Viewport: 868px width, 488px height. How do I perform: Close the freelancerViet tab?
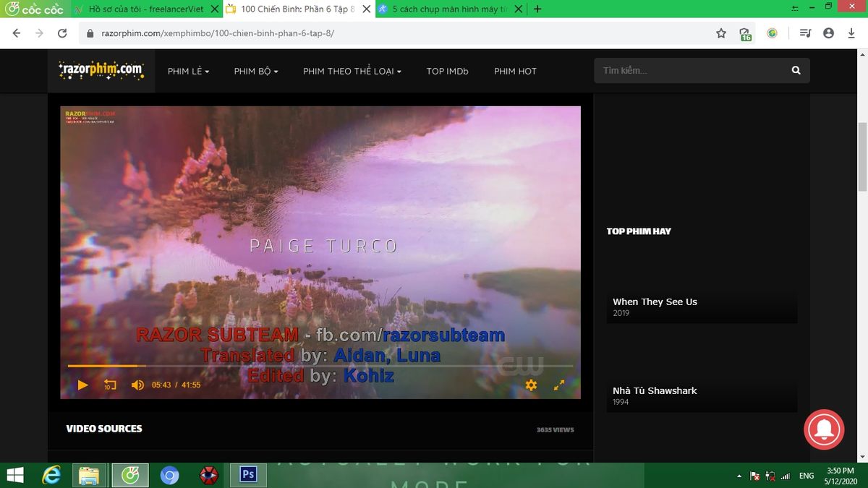[x=214, y=9]
